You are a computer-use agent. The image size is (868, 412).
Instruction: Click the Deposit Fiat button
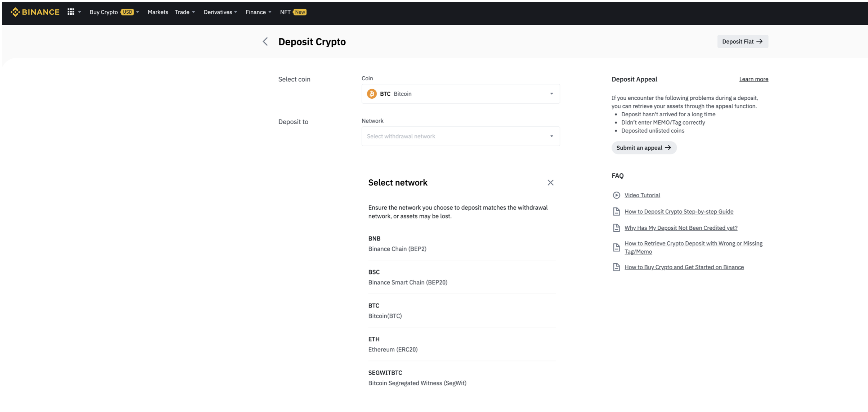point(742,41)
